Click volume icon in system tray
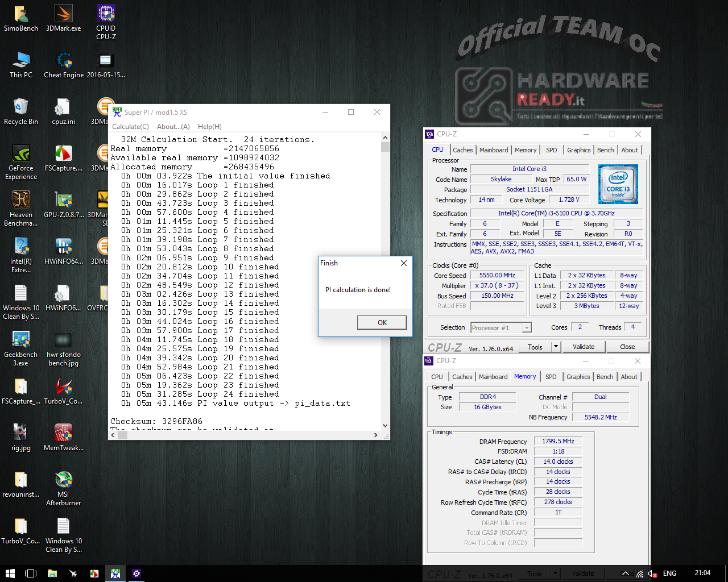 [653, 573]
